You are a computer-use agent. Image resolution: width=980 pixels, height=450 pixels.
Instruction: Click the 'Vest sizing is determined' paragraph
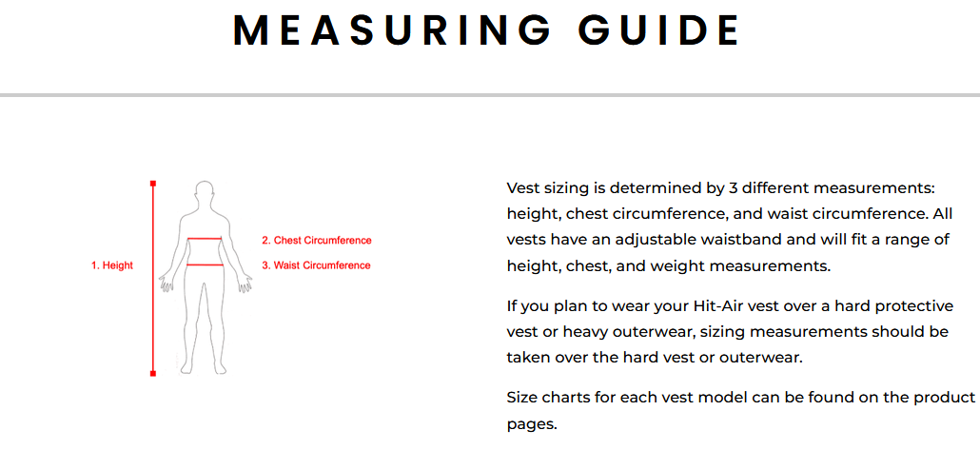pyautogui.click(x=730, y=226)
